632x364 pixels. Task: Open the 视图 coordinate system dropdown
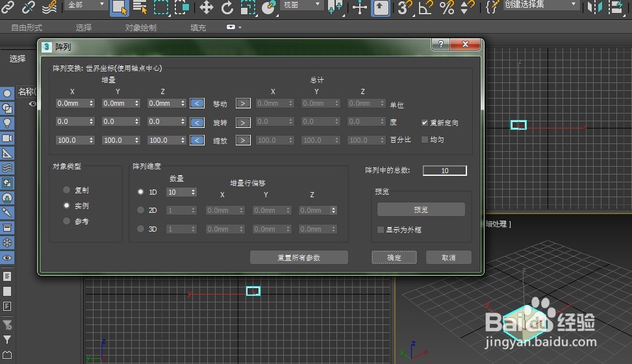point(301,5)
